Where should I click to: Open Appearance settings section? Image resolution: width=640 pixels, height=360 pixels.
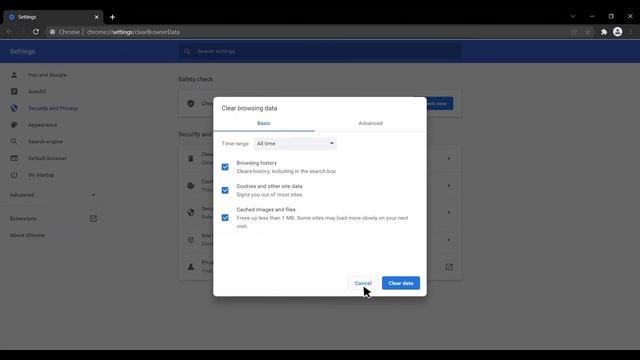click(42, 125)
